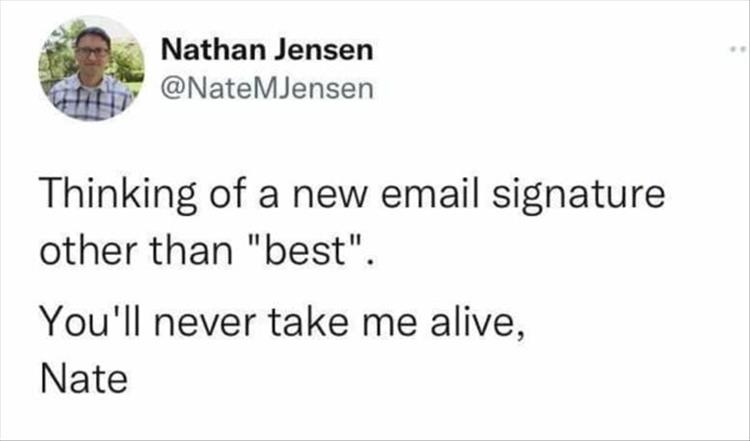Click the word "than" in the tweet
The height and width of the screenshot is (441, 750).
177,250
